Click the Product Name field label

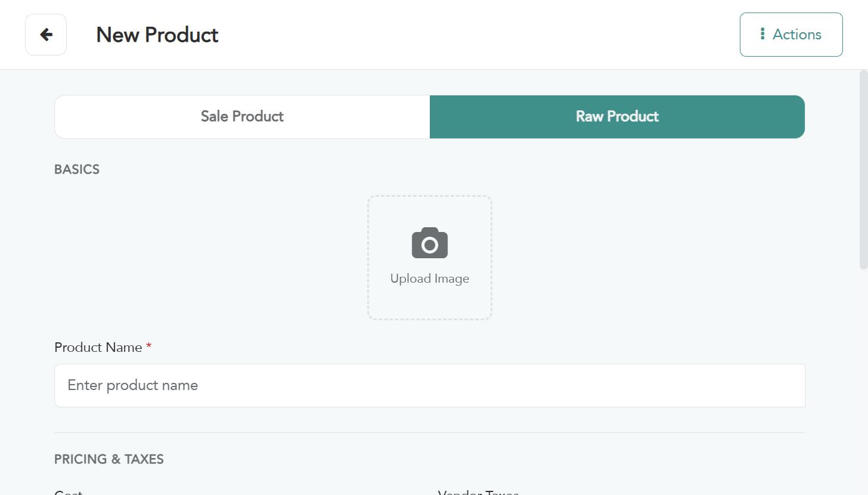point(98,347)
